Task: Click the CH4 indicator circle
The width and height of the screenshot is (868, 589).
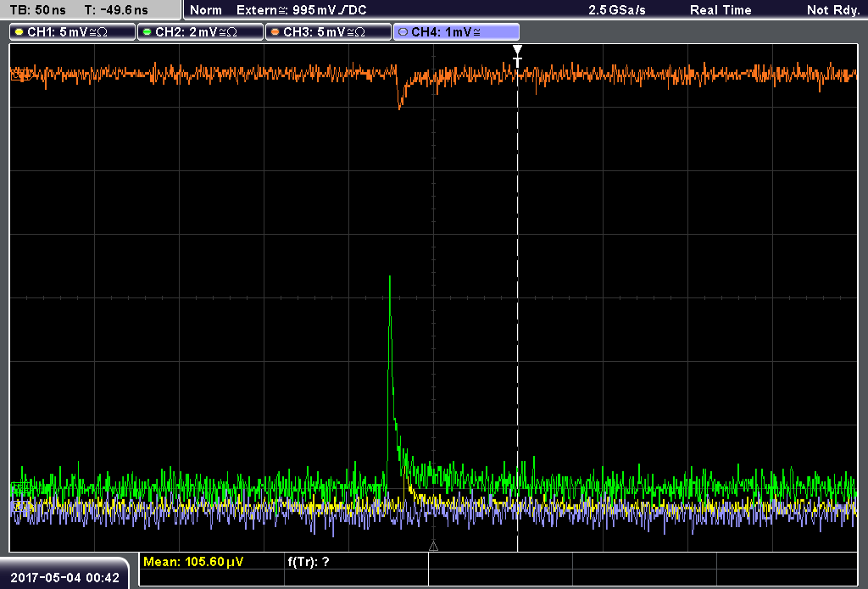Action: pos(403,32)
